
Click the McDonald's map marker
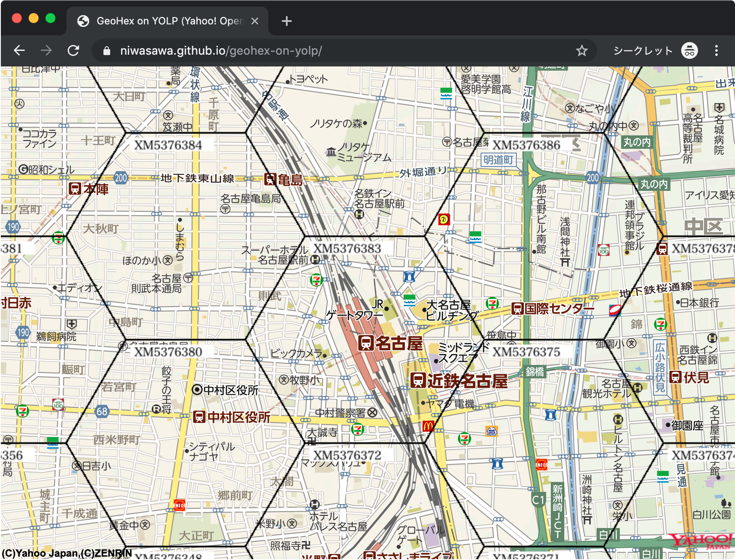point(428,426)
